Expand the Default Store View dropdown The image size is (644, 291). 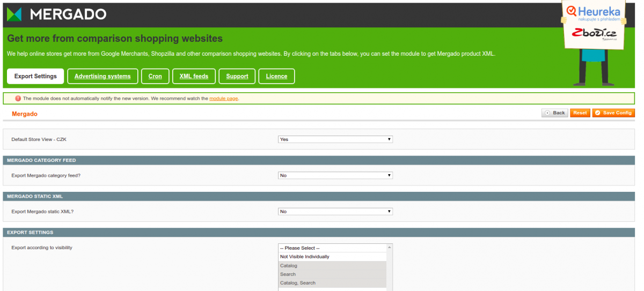coord(335,139)
